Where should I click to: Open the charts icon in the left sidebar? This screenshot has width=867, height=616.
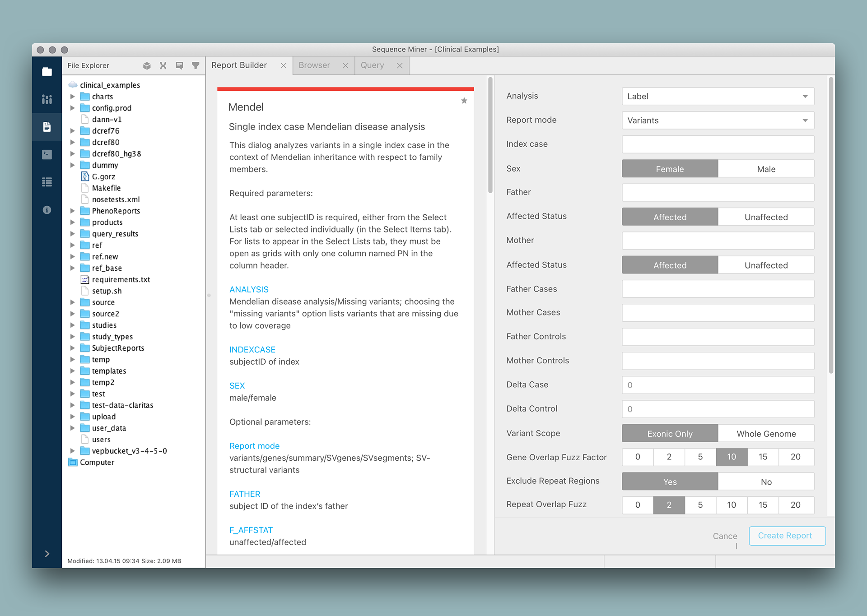point(47,99)
